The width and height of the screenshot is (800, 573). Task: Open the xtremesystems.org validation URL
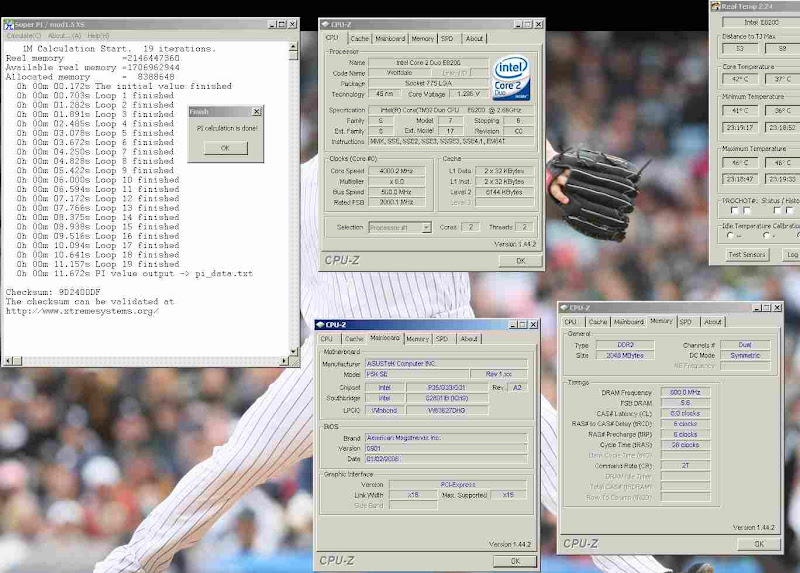[x=82, y=311]
